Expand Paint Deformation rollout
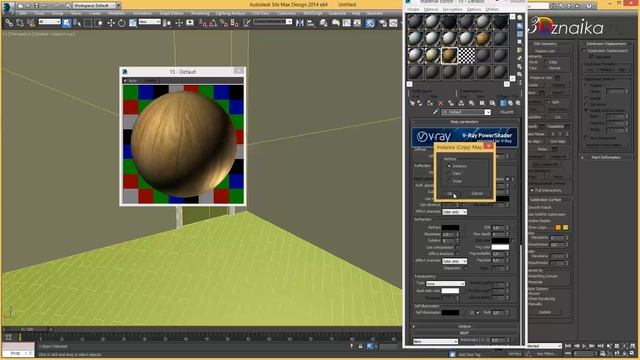Viewport: 640px width, 360px height. (x=606, y=157)
